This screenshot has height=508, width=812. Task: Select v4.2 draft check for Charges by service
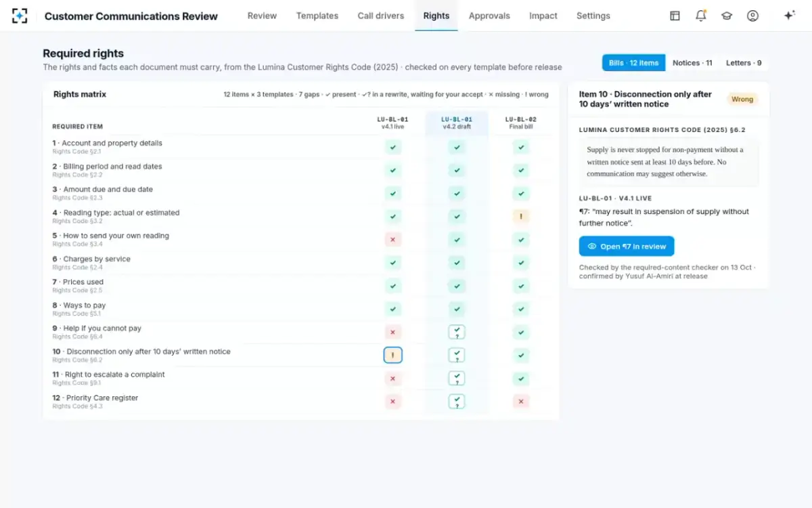click(457, 262)
